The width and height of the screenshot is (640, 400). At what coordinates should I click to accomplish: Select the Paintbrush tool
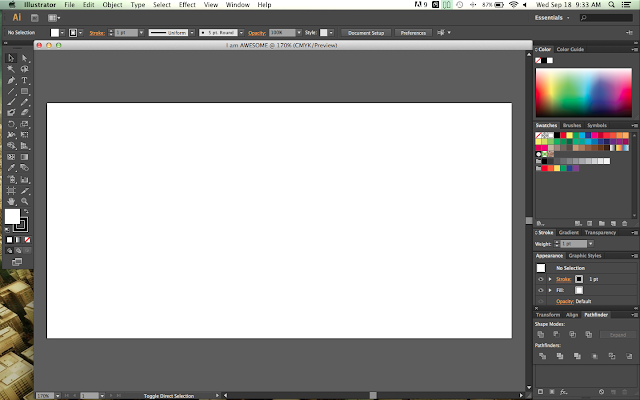[11, 102]
